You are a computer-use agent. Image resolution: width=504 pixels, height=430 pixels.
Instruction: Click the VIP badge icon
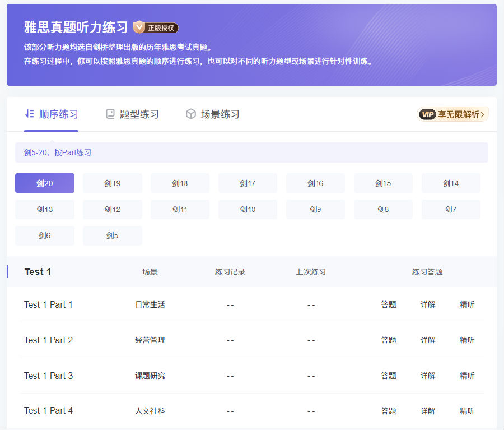(x=427, y=114)
